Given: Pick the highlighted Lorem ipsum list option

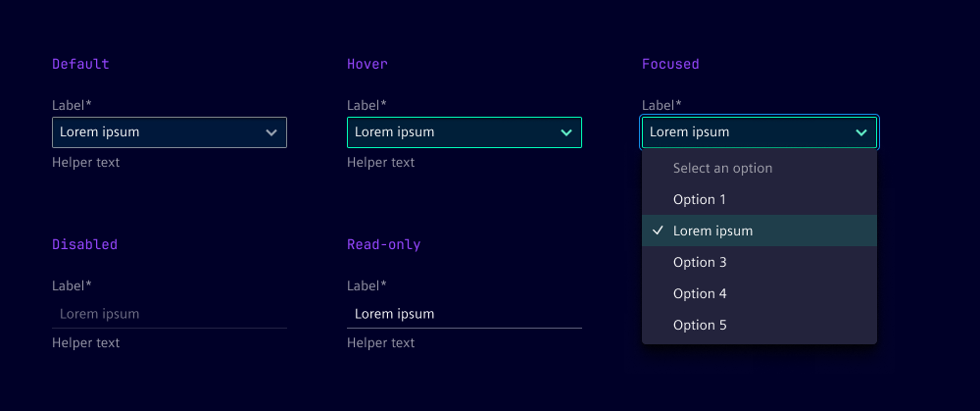Looking at the screenshot, I should coord(713,231).
